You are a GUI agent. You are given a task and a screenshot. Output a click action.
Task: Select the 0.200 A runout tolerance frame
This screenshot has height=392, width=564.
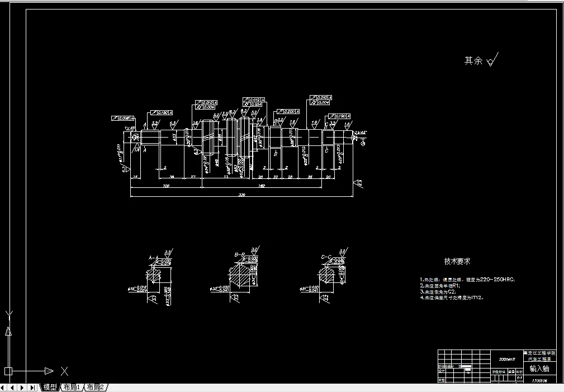[x=288, y=112]
